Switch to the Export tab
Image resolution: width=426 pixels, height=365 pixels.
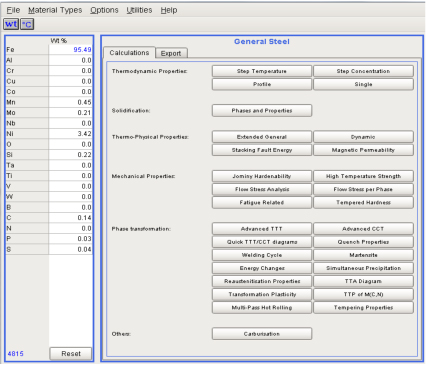point(171,53)
